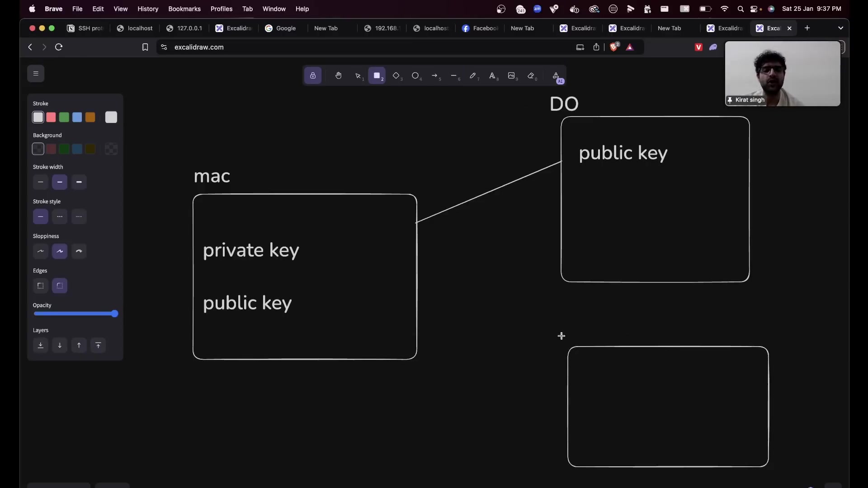Select the Rectangle tool
The height and width of the screenshot is (488, 868).
pyautogui.click(x=377, y=76)
